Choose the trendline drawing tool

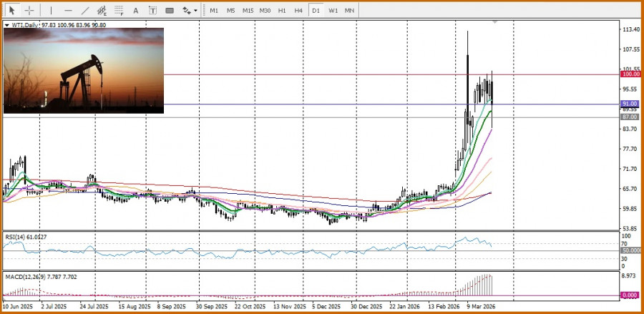pos(85,11)
